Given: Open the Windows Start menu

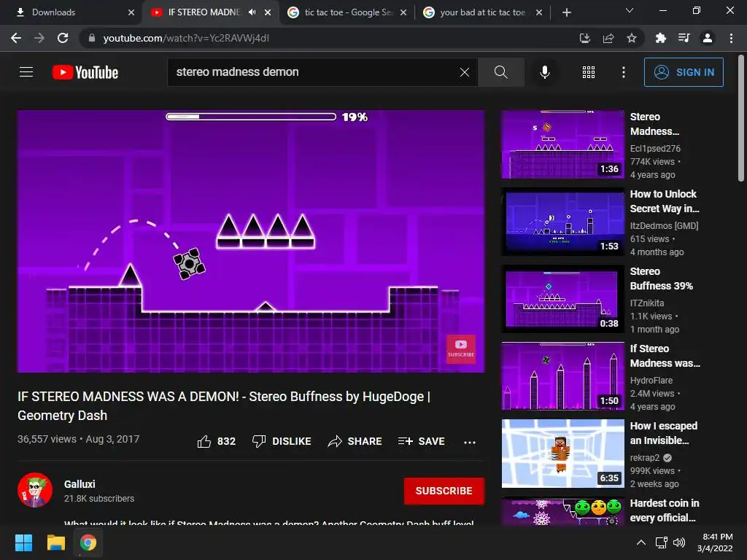Looking at the screenshot, I should [23, 542].
